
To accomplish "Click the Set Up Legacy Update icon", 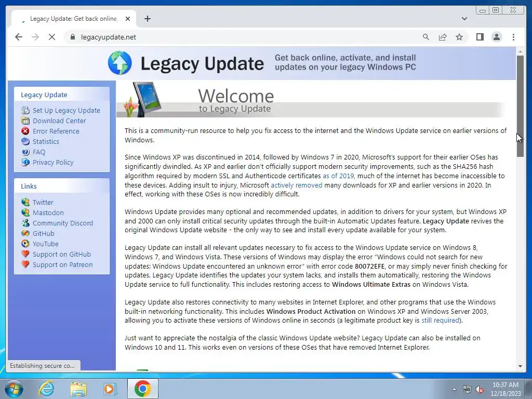I will [25, 110].
